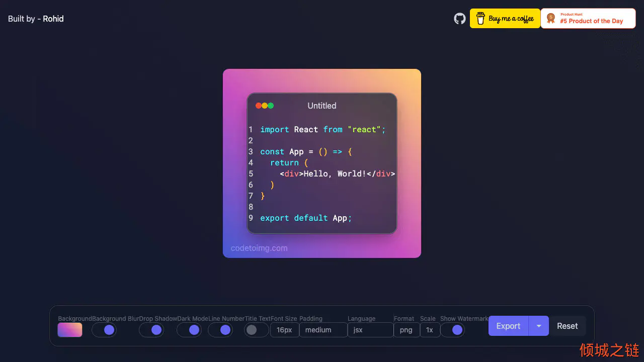Click the green window dot in code card
Image resolution: width=644 pixels, height=362 pixels.
coord(271,106)
